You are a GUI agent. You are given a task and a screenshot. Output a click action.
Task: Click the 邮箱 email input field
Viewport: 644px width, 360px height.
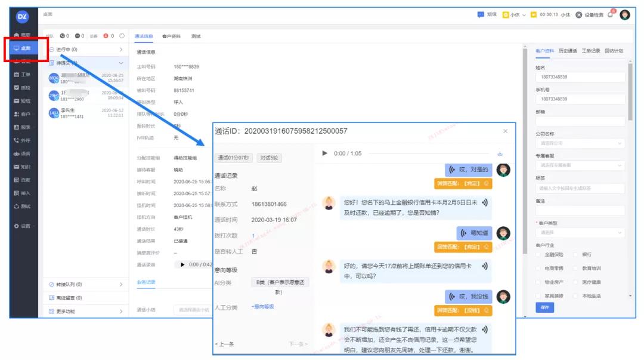pyautogui.click(x=580, y=121)
